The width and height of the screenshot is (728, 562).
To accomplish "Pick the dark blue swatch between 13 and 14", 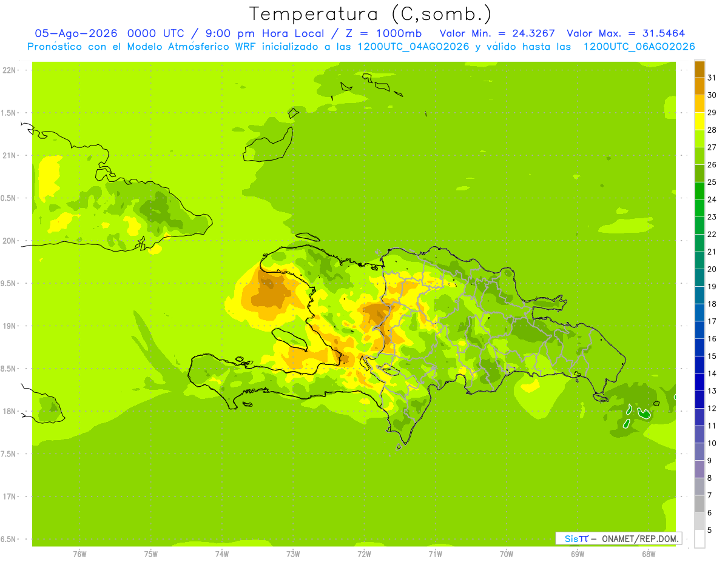I will [699, 382].
